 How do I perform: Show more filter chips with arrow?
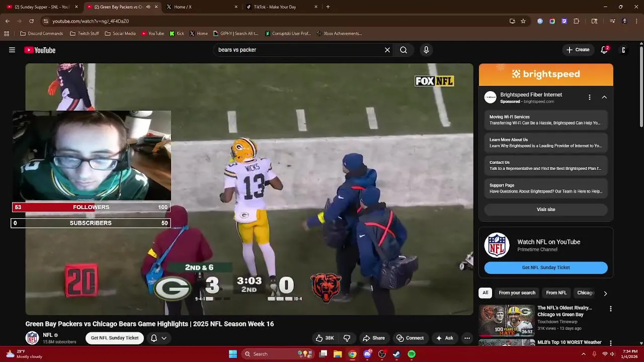click(x=605, y=293)
